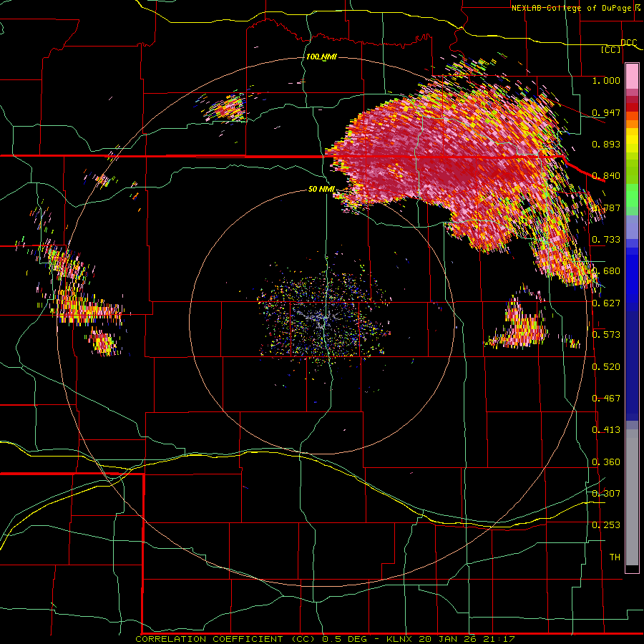Pick the pink band atop the color scale
The height and width of the screenshot is (644, 644).
pos(632,77)
